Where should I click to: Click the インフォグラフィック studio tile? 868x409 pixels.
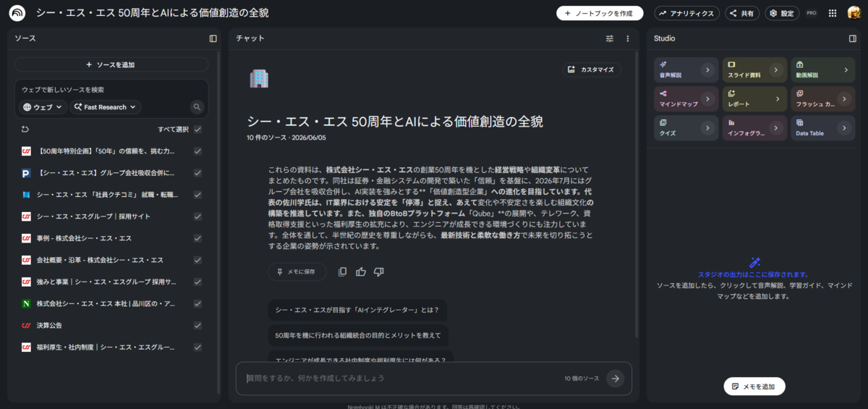[754, 128]
